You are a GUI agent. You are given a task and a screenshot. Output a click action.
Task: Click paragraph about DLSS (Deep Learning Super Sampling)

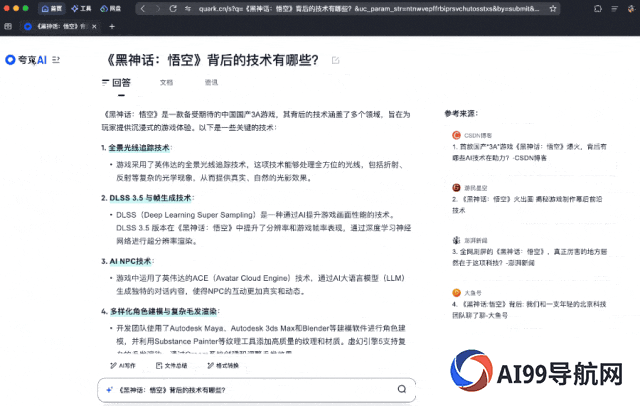[x=264, y=228]
